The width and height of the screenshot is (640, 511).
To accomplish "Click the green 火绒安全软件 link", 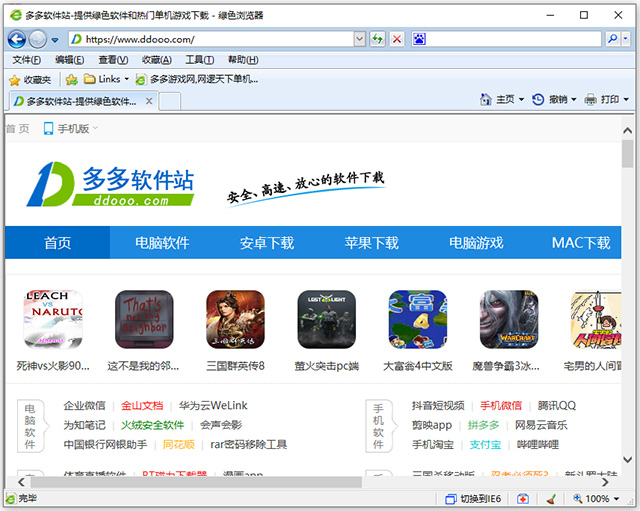I will point(153,425).
